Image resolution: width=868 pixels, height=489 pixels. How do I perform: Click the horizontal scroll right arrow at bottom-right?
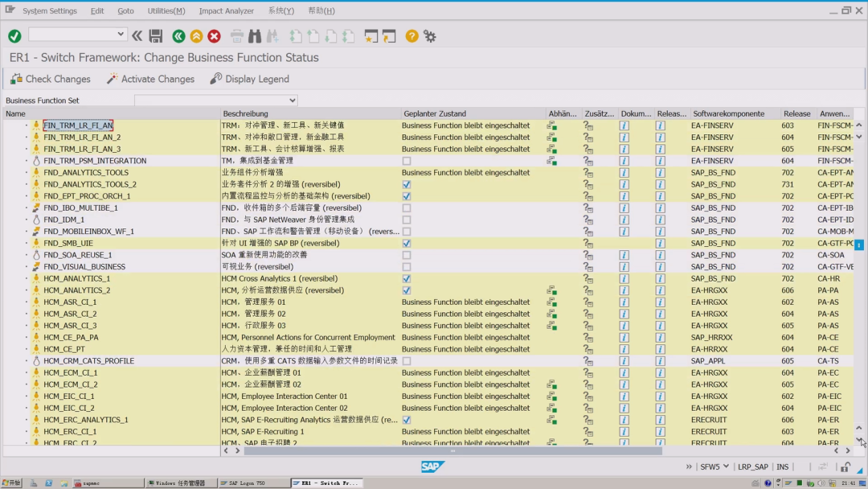(848, 450)
